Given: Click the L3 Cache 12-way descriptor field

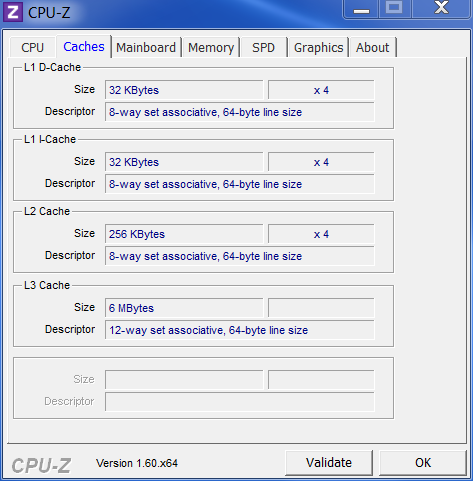Looking at the screenshot, I should (x=240, y=330).
